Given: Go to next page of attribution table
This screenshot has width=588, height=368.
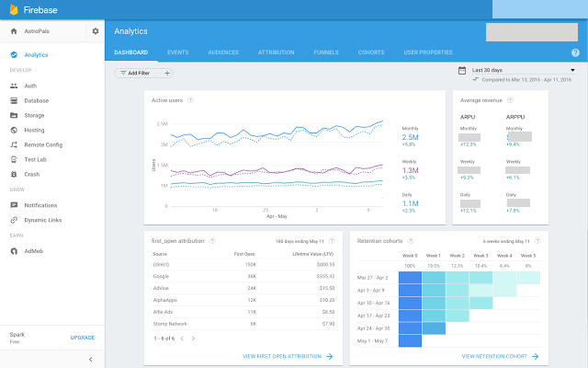Looking at the screenshot, I should (191, 339).
